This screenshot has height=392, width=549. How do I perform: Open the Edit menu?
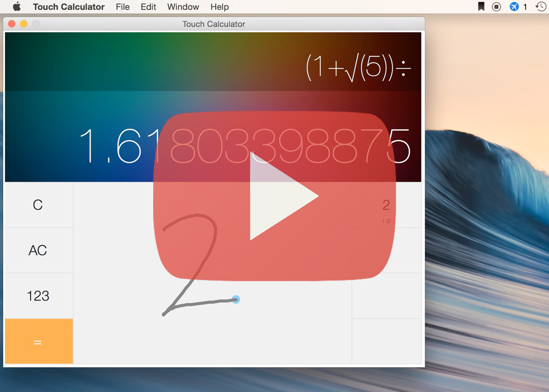148,7
